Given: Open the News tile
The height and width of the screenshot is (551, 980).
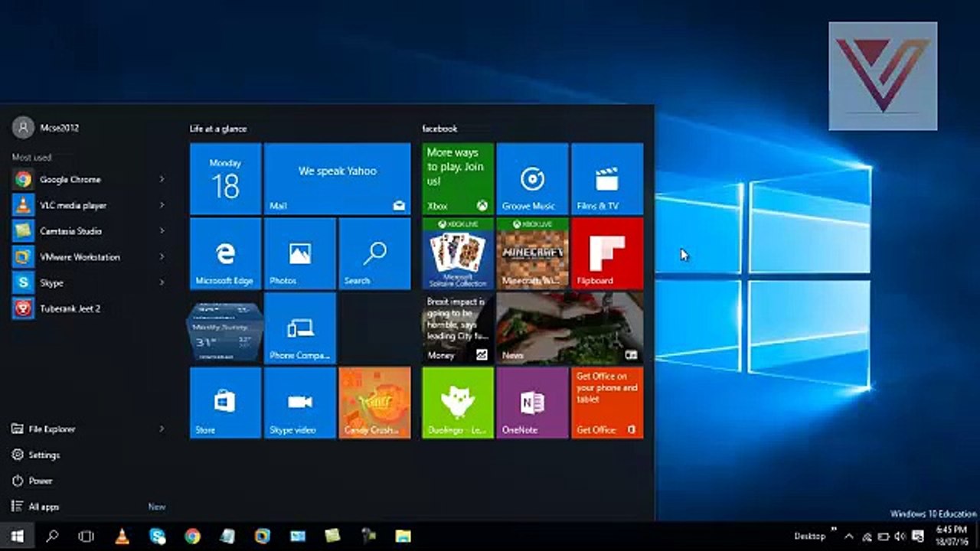Looking at the screenshot, I should pos(570,328).
